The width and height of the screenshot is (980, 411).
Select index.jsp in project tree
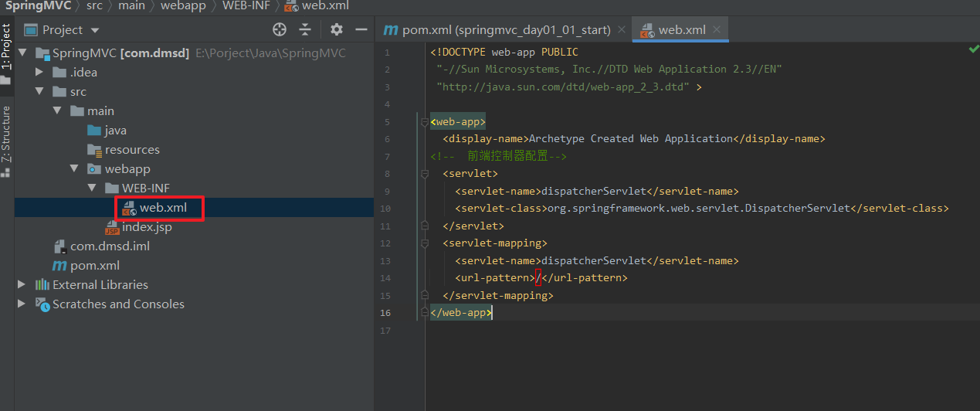tap(147, 227)
